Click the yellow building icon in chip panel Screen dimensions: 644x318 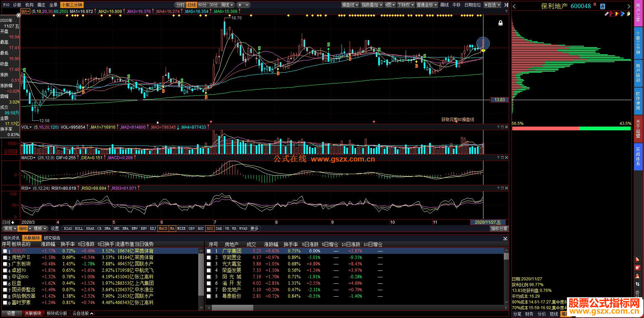click(628, 14)
